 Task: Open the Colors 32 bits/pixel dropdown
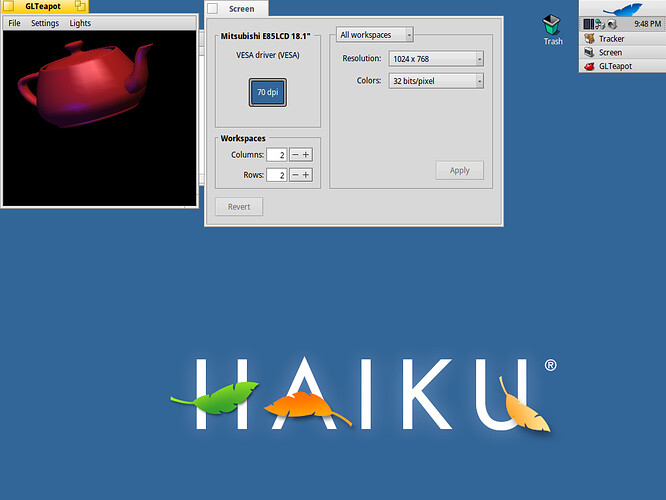click(x=436, y=81)
